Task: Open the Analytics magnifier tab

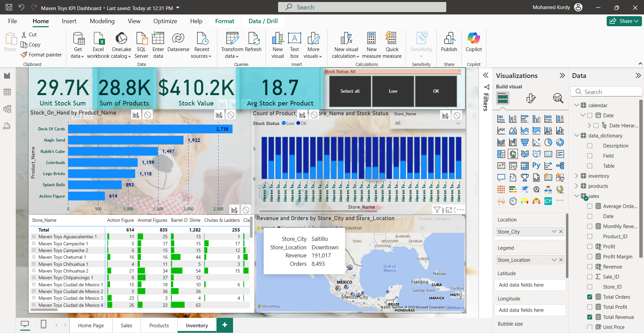Action: click(558, 98)
